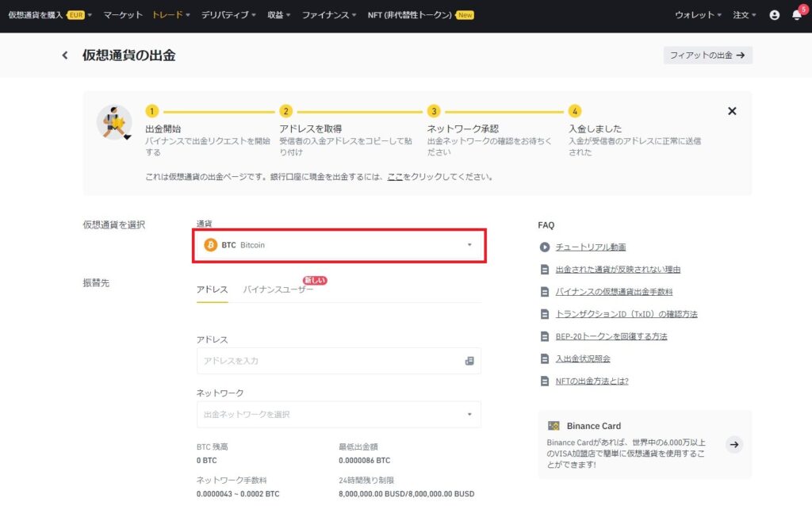Viewport: 812px width, 506px height.
Task: Click document icon beside NFTの出金方法とは?
Action: [544, 381]
